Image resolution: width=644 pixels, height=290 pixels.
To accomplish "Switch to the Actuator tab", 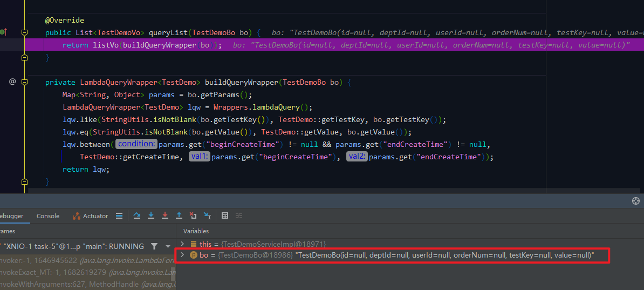I will (91, 216).
